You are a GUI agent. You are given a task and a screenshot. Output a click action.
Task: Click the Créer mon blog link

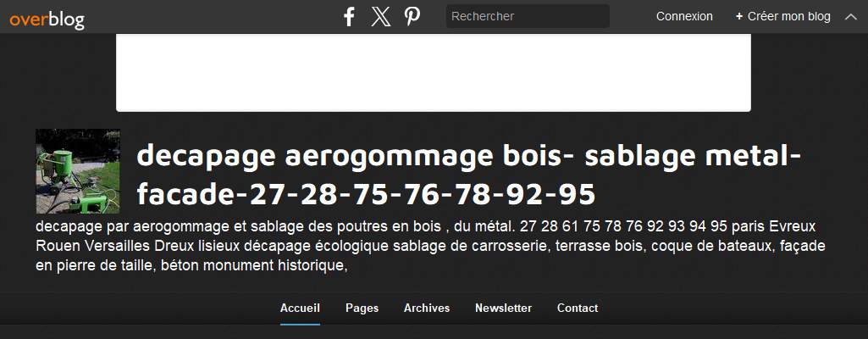pos(782,17)
